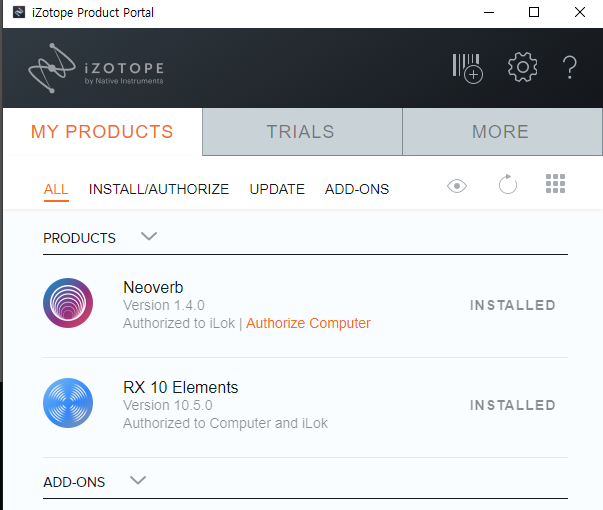The width and height of the screenshot is (603, 510).
Task: Click the Authorize Computer link for Neoverb
Action: pyautogui.click(x=308, y=323)
